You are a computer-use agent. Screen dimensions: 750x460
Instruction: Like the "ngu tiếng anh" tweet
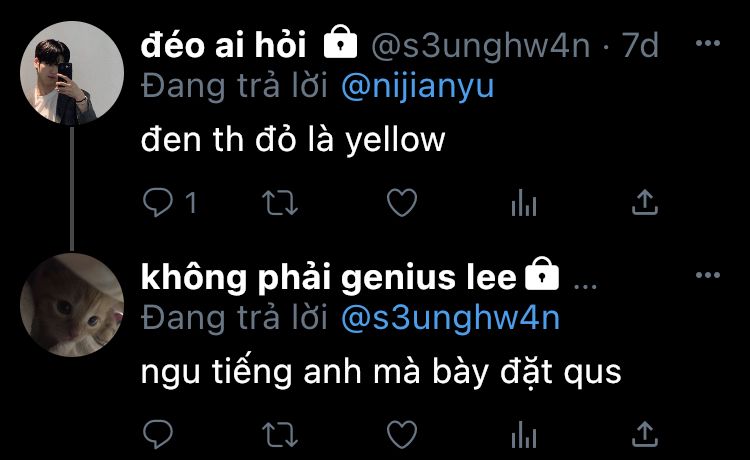tap(402, 434)
